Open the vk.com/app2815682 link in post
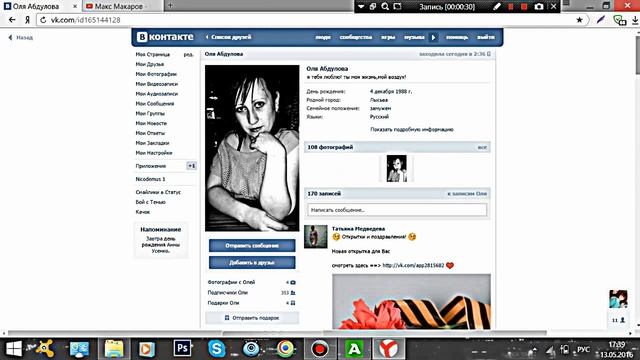The height and width of the screenshot is (360, 640). click(413, 265)
